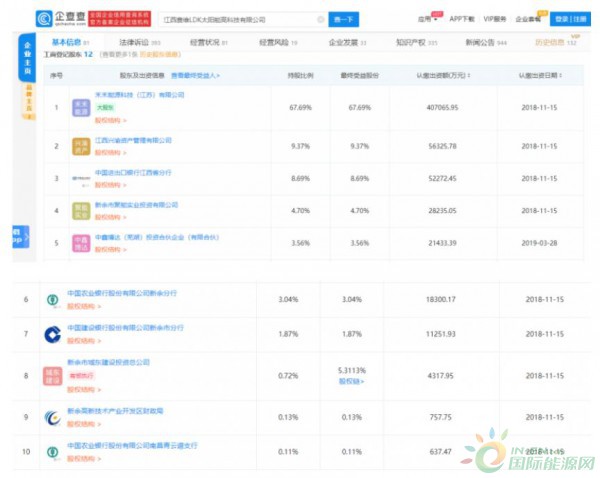Expand 股权结构 for row 7
This screenshot has width=600, height=478.
84,341
